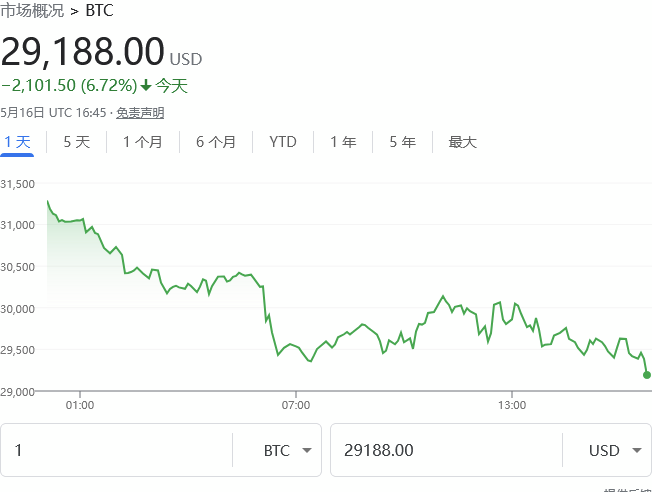Switch to the 5 天 chart tab

click(76, 142)
